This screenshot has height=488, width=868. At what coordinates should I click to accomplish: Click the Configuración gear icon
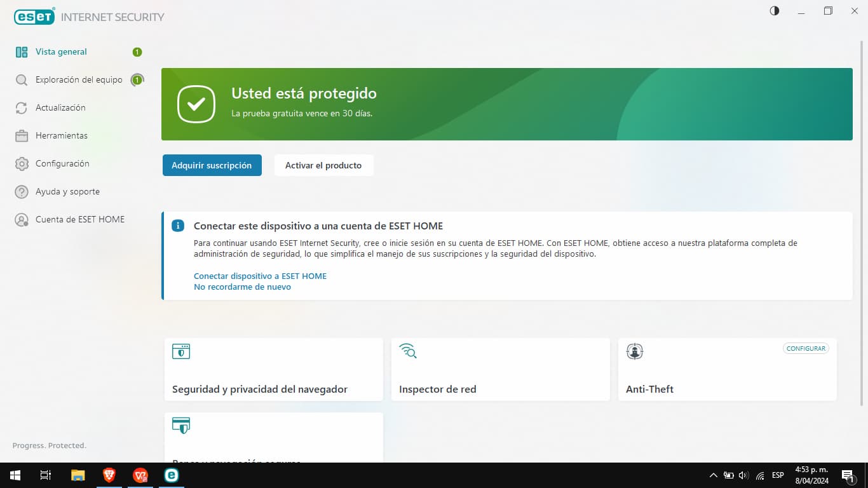pyautogui.click(x=22, y=164)
